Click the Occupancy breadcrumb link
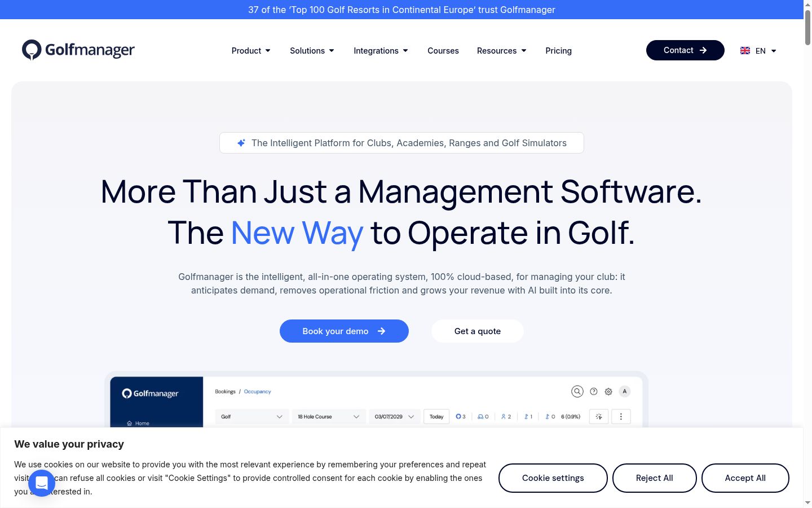812x508 pixels. [x=257, y=391]
